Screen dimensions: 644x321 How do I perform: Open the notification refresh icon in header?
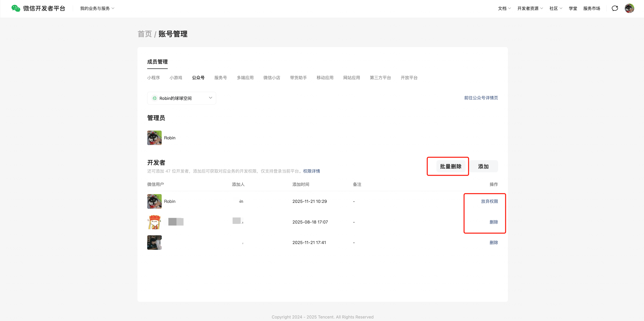pyautogui.click(x=615, y=9)
